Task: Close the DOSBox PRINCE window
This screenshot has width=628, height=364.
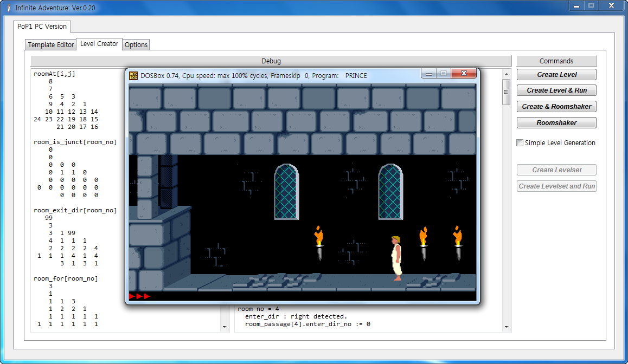Action: click(464, 74)
